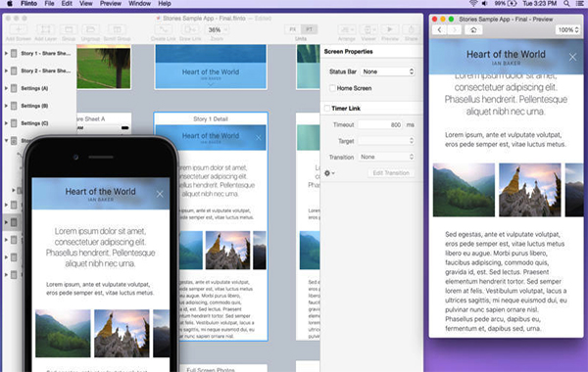Open the Edit menu
This screenshot has width=588, height=372.
point(67,3)
